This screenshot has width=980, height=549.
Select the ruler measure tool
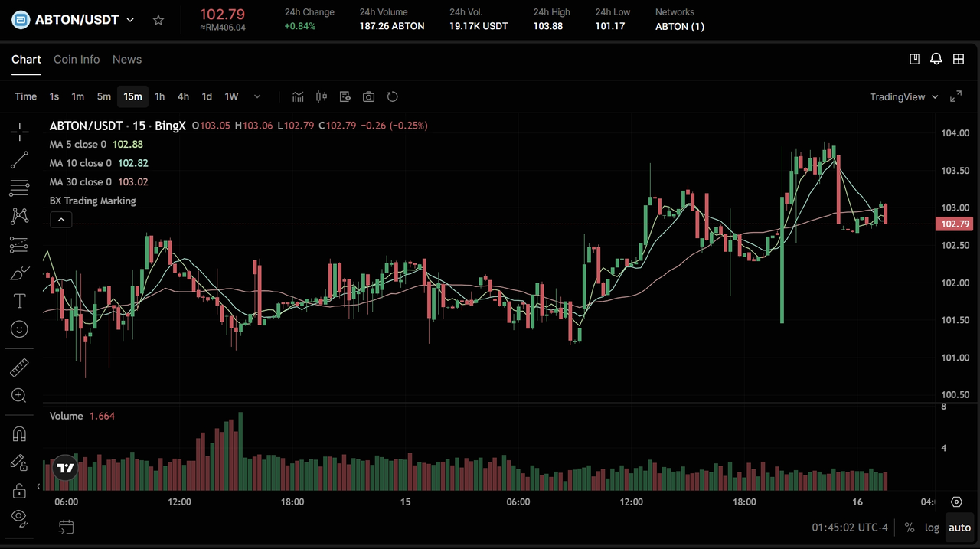[20, 368]
